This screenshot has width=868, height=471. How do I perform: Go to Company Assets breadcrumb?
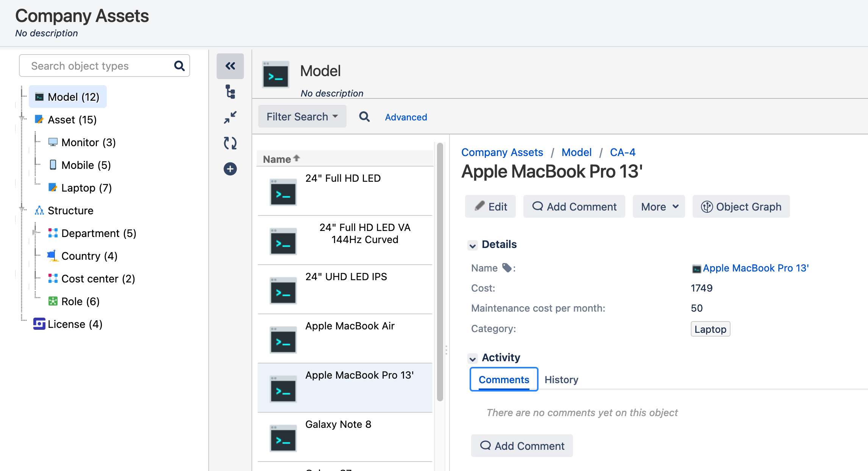point(502,152)
